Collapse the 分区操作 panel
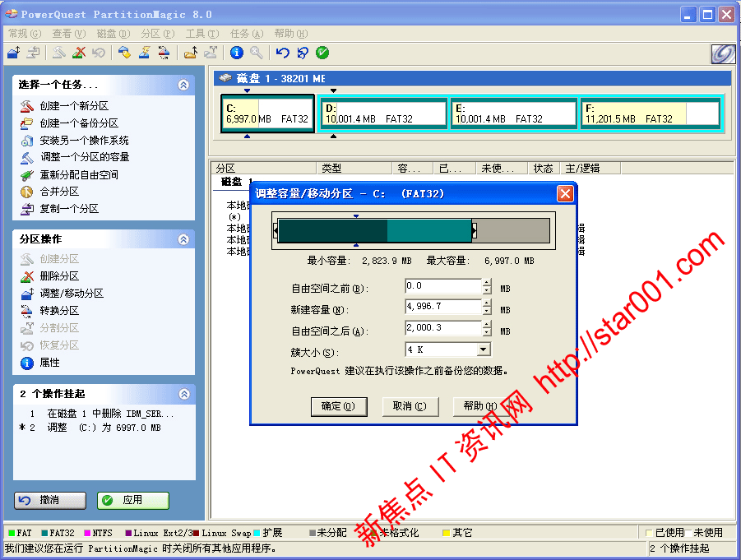The width and height of the screenshot is (741, 560). (x=183, y=239)
